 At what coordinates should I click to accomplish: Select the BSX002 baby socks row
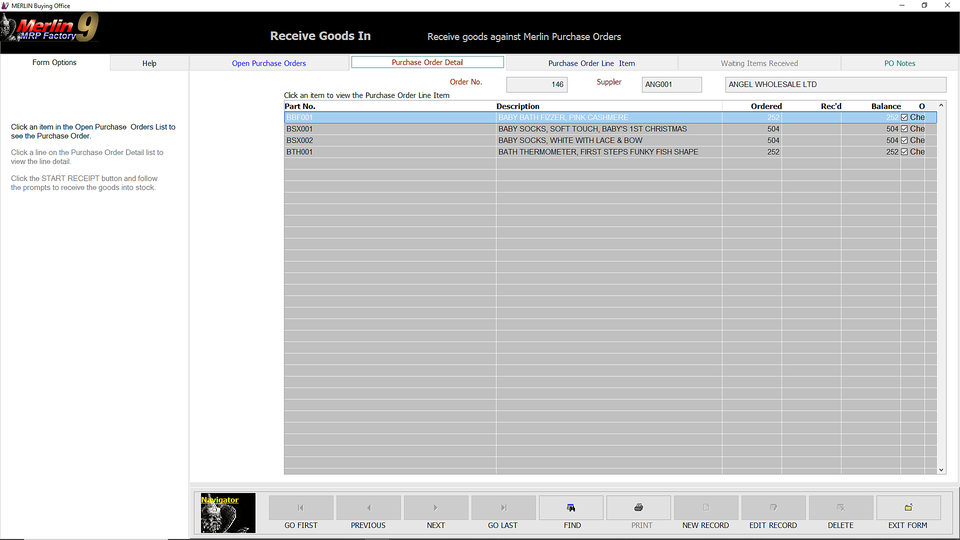coord(390,141)
